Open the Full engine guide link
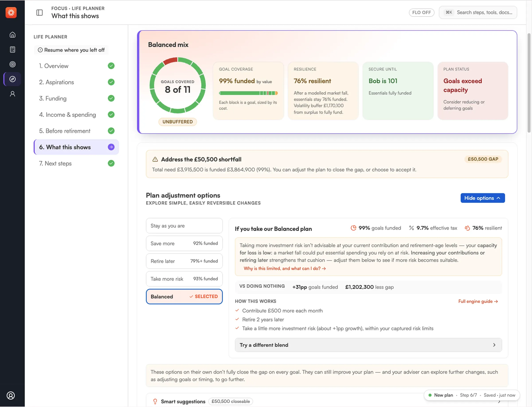 478,301
